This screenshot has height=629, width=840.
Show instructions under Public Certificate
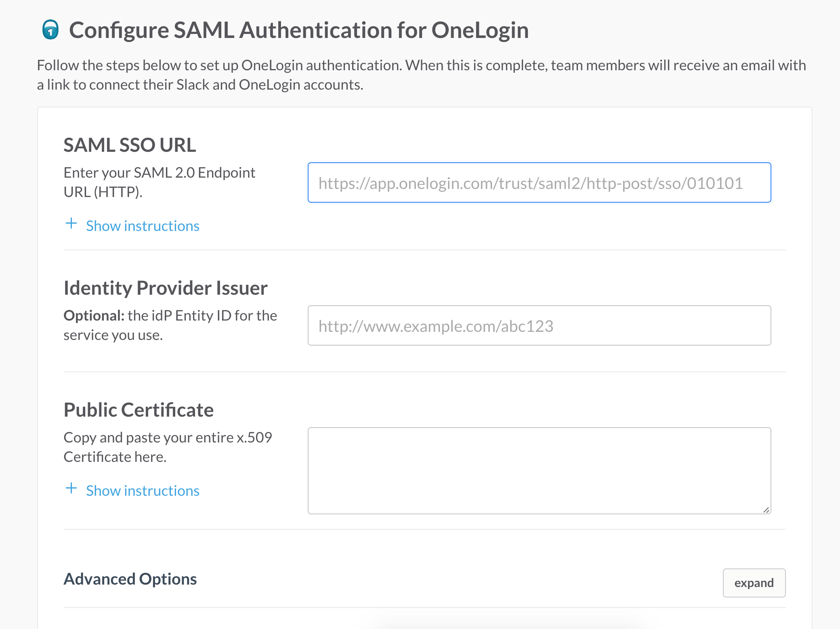[143, 491]
